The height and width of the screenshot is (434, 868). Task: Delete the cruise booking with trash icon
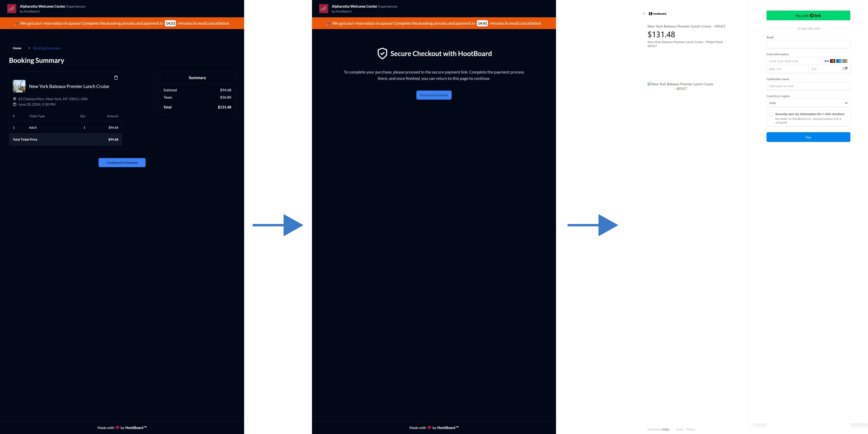tap(116, 77)
